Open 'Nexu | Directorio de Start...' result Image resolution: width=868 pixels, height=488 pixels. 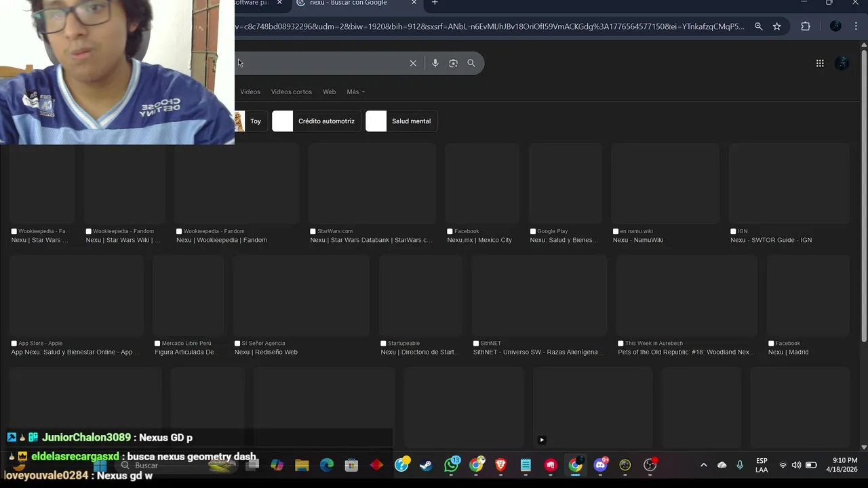tap(420, 352)
